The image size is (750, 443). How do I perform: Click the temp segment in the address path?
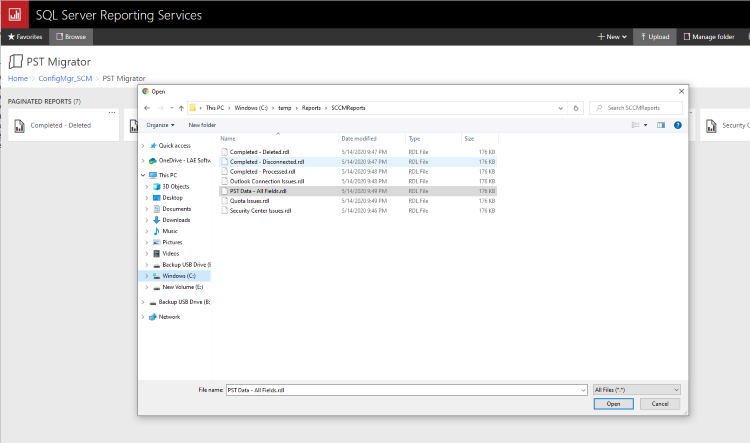tap(285, 108)
